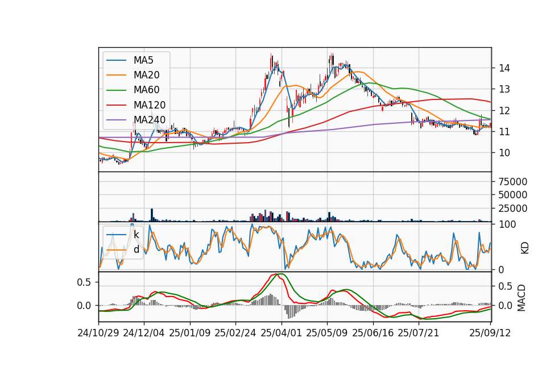Viewport: 546px width, 392px height.
Task: Click the blue MA5 legend line sample
Action: tap(116, 60)
